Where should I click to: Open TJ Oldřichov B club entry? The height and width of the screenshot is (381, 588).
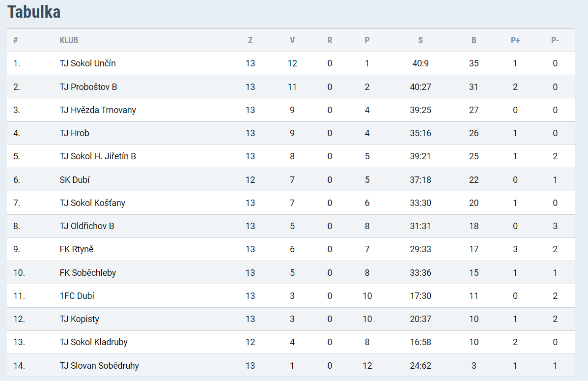pyautogui.click(x=87, y=226)
